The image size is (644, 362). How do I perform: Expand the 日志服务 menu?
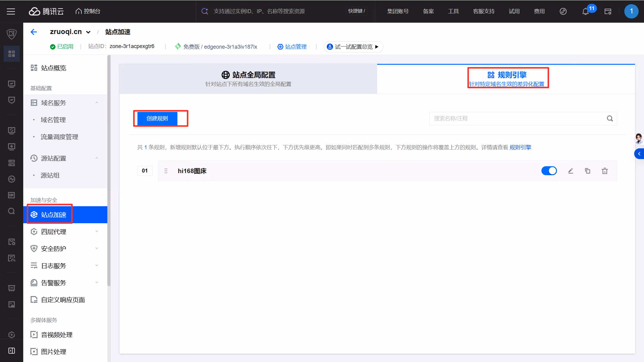coord(97,266)
